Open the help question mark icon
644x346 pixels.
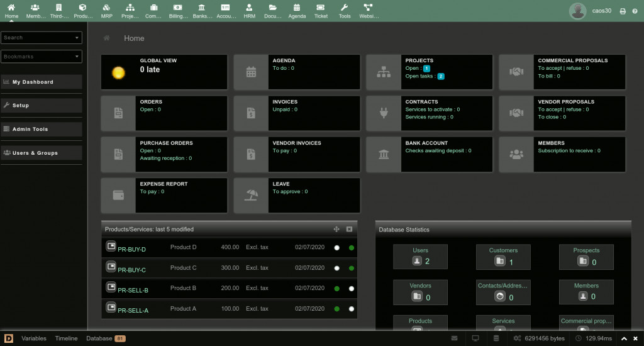click(x=634, y=11)
